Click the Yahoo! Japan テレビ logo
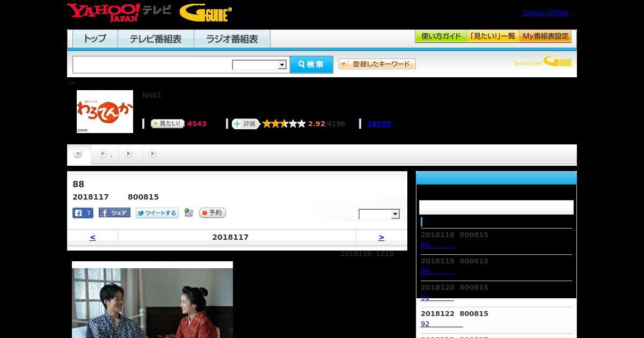 click(x=119, y=12)
